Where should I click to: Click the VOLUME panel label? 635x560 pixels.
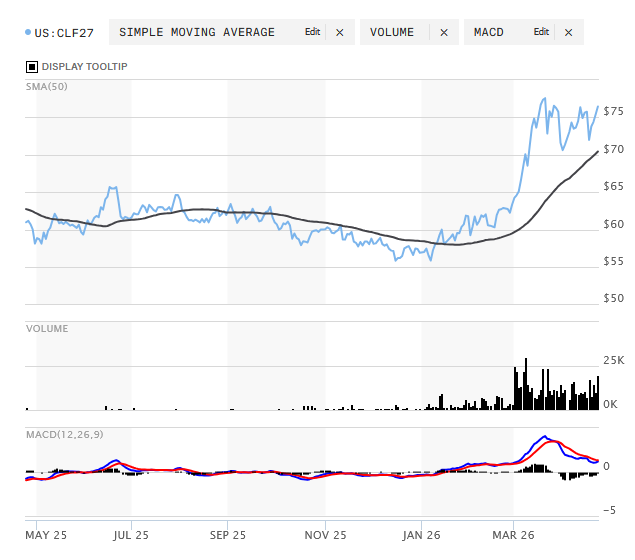47,328
